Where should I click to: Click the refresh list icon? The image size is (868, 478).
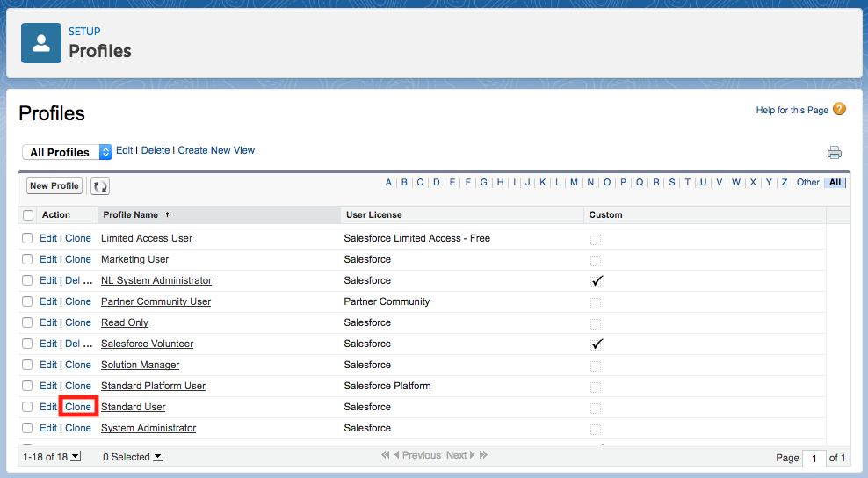(100, 186)
